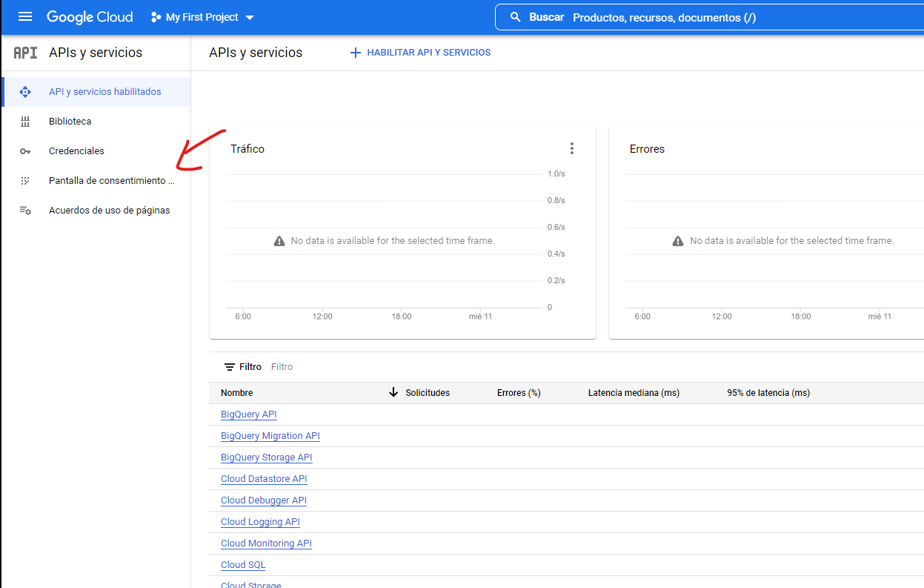Image resolution: width=924 pixels, height=588 pixels.
Task: Click the page usage agreements gear-list icon
Action: [x=25, y=211]
